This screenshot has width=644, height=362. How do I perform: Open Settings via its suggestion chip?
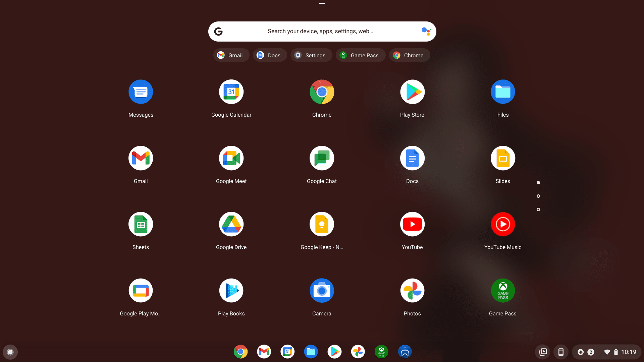(x=311, y=55)
